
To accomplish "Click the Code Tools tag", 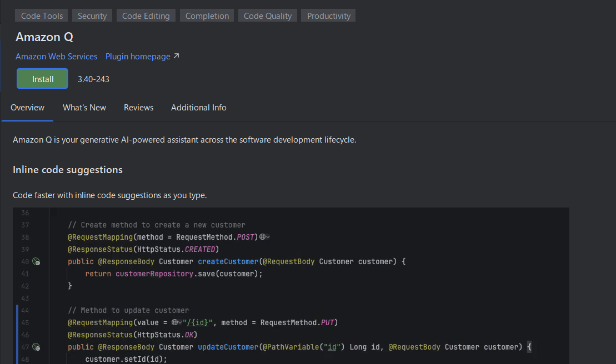I will pyautogui.click(x=42, y=16).
